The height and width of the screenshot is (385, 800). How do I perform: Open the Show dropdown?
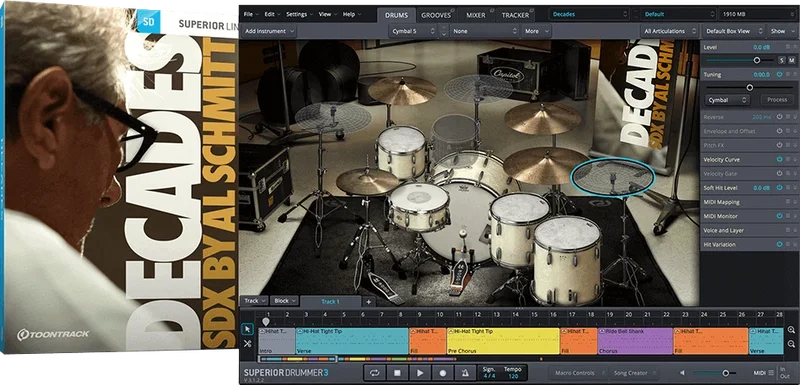click(781, 31)
